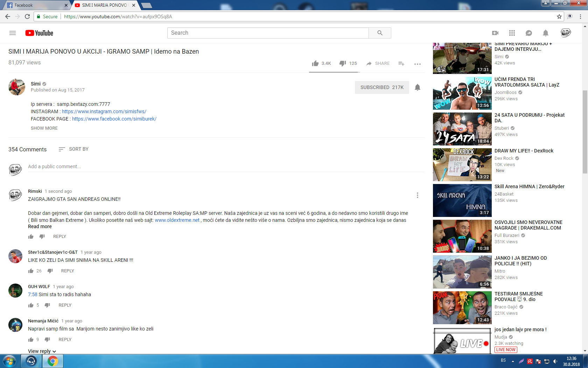The height and width of the screenshot is (368, 588).
Task: Open the YouTube apps grid
Action: [512, 33]
